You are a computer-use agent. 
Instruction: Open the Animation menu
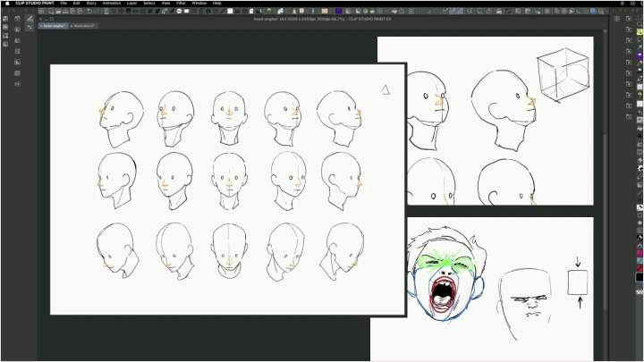coord(112,3)
